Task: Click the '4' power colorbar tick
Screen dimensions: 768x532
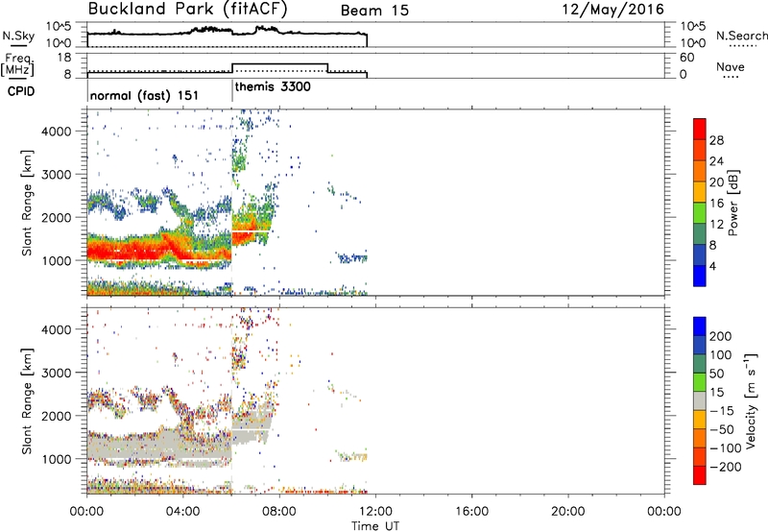Action: pyautogui.click(x=712, y=266)
